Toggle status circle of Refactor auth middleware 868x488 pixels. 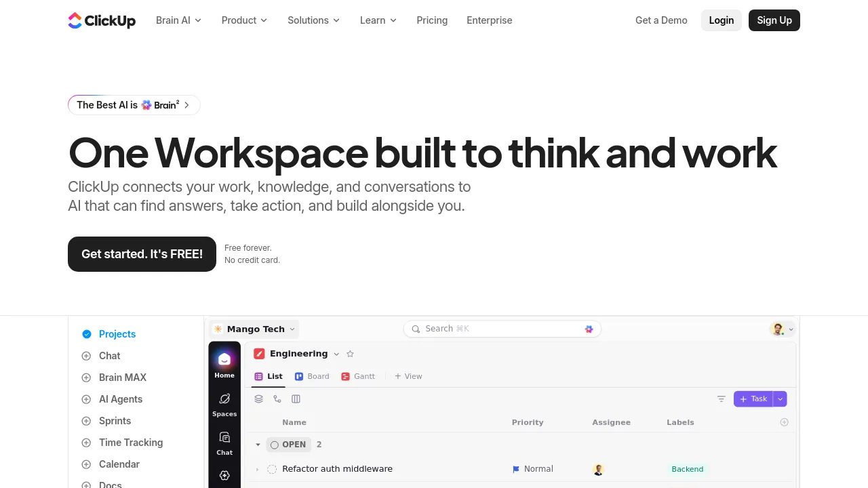[x=272, y=469]
